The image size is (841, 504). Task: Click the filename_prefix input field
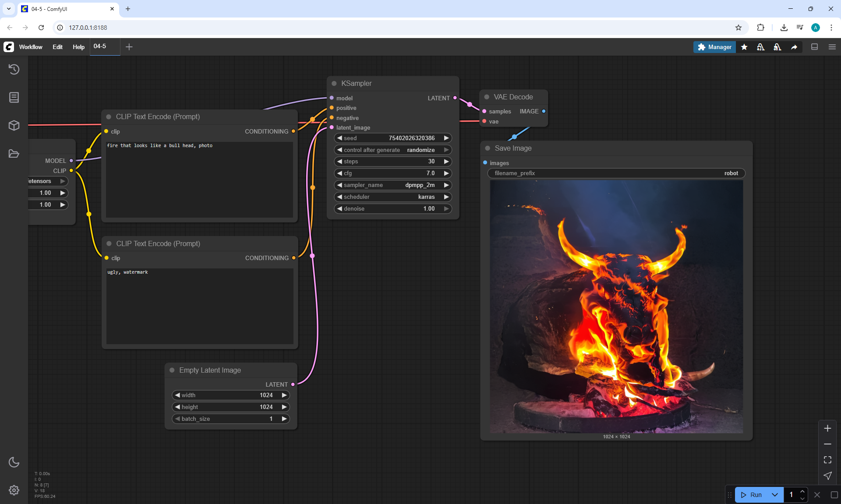tap(616, 173)
